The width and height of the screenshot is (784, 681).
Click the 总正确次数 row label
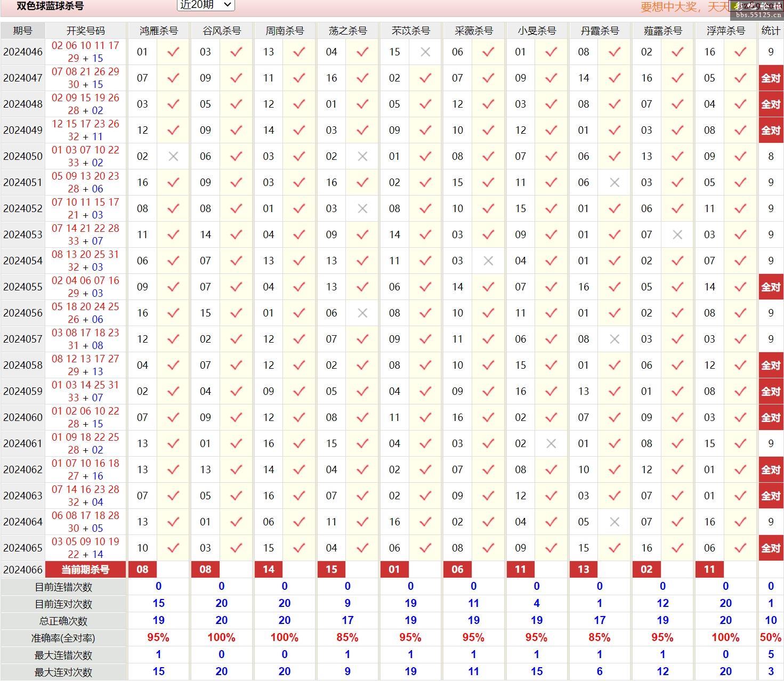[x=63, y=621]
